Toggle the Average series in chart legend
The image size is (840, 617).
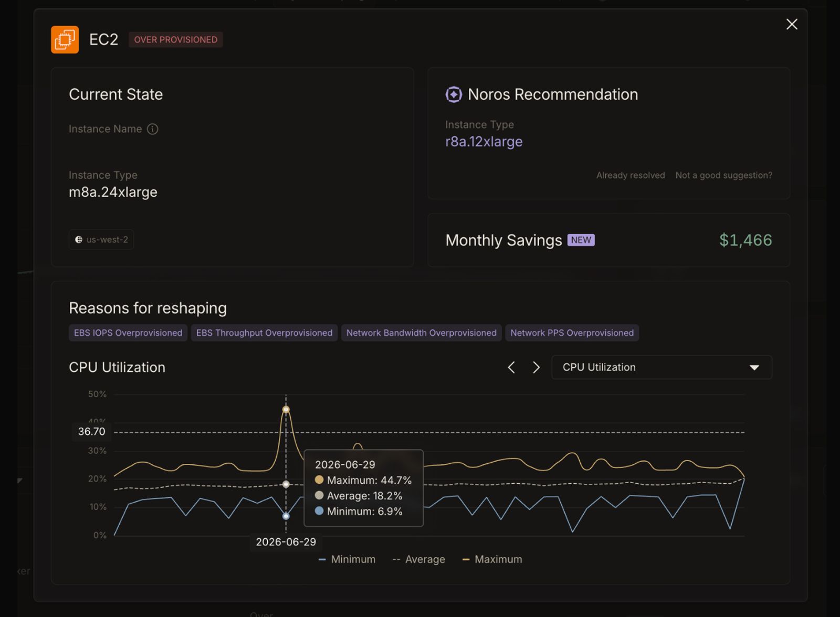click(419, 559)
